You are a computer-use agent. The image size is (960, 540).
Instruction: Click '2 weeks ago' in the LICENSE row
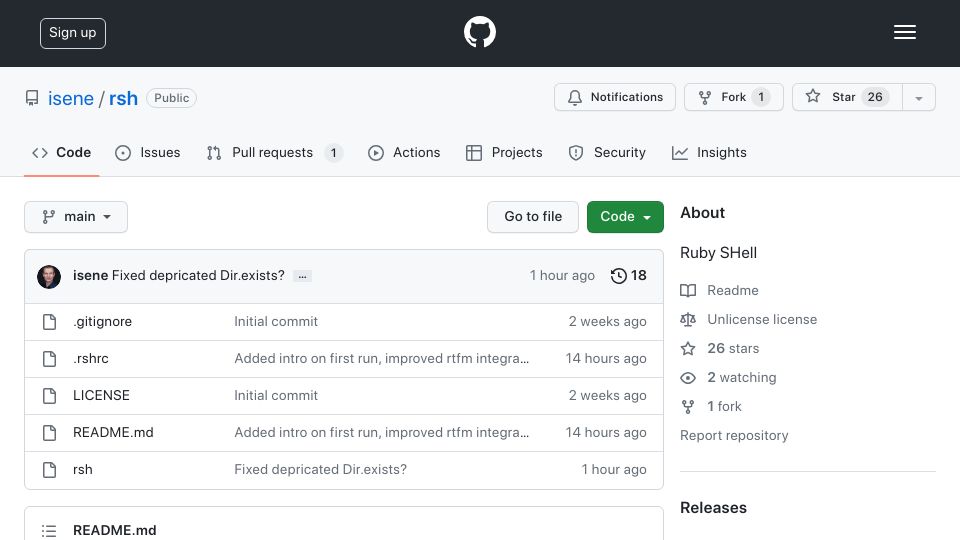click(607, 396)
